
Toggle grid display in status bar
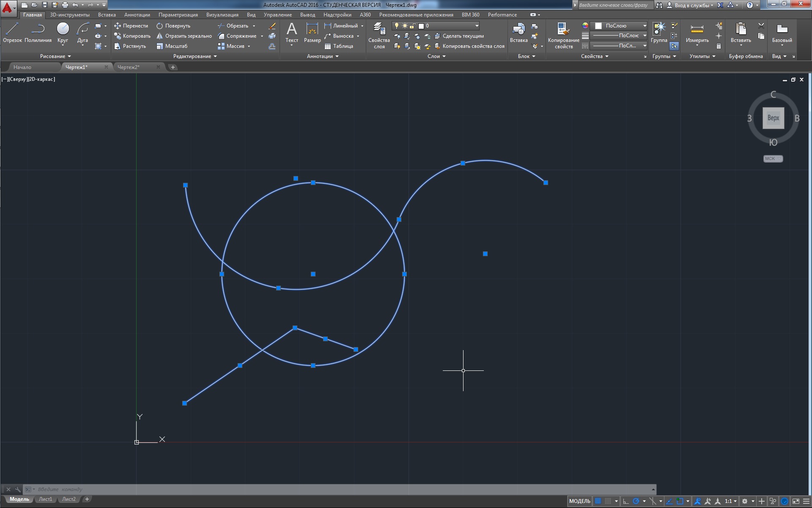pyautogui.click(x=598, y=501)
